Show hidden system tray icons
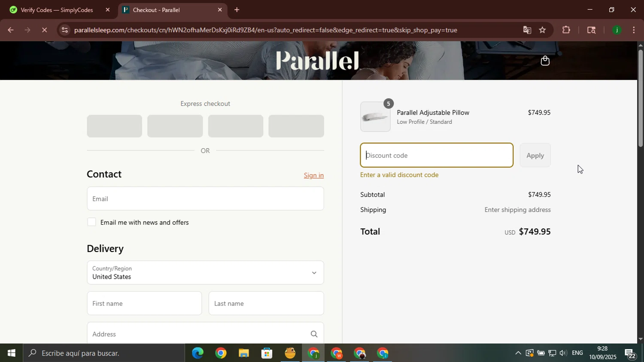The height and width of the screenshot is (362, 644). tap(518, 353)
